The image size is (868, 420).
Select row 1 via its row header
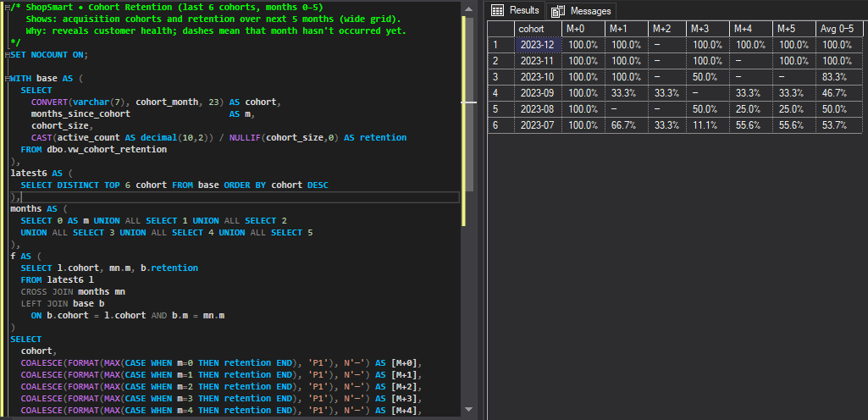(500, 45)
